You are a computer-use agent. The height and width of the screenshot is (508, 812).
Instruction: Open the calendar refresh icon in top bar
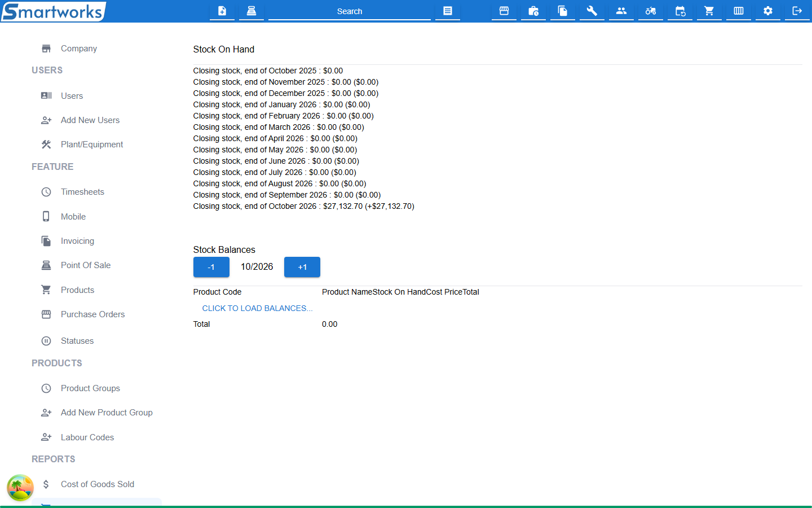pyautogui.click(x=680, y=11)
